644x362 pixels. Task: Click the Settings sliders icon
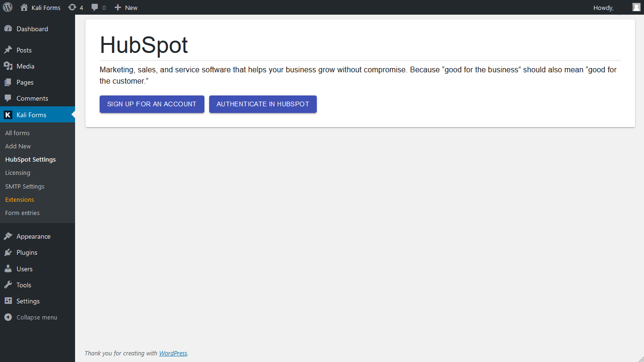[8, 301]
